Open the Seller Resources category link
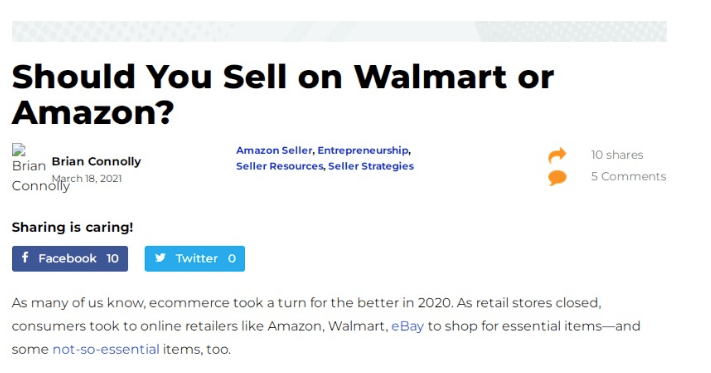This screenshot has height=373, width=711. tap(279, 166)
